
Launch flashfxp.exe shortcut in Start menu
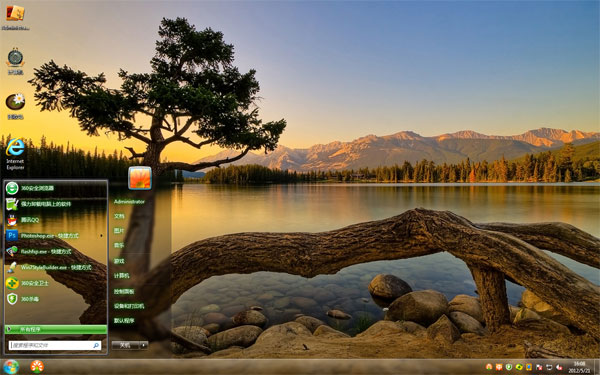pyautogui.click(x=55, y=251)
